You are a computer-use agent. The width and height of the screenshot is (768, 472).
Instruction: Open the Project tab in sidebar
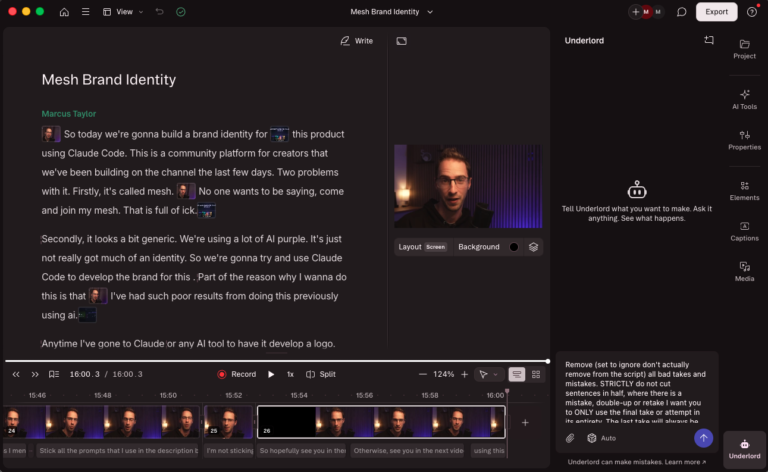click(x=744, y=49)
